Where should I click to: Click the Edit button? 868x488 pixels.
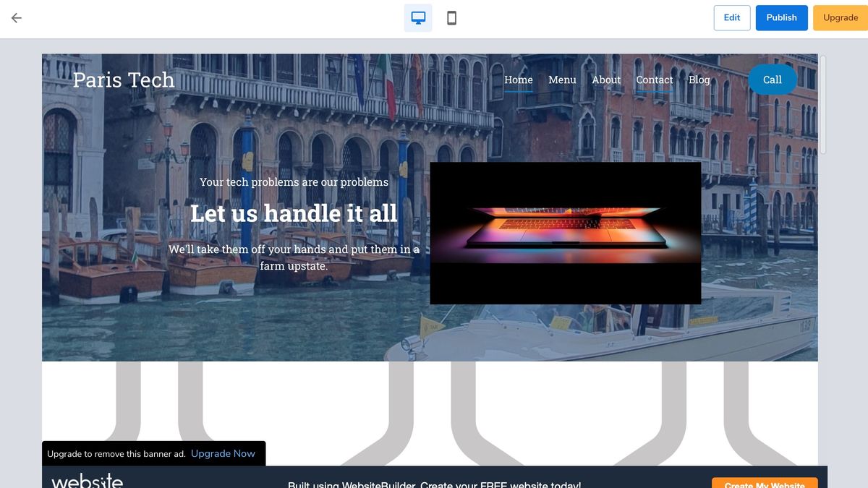click(x=731, y=17)
